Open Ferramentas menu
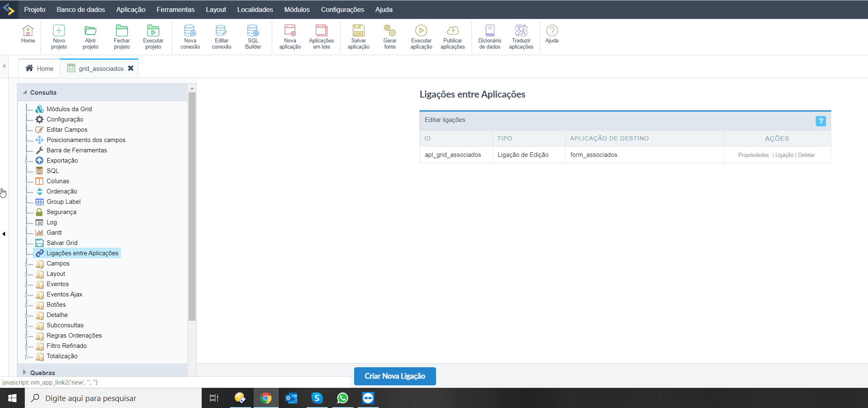 [x=175, y=9]
